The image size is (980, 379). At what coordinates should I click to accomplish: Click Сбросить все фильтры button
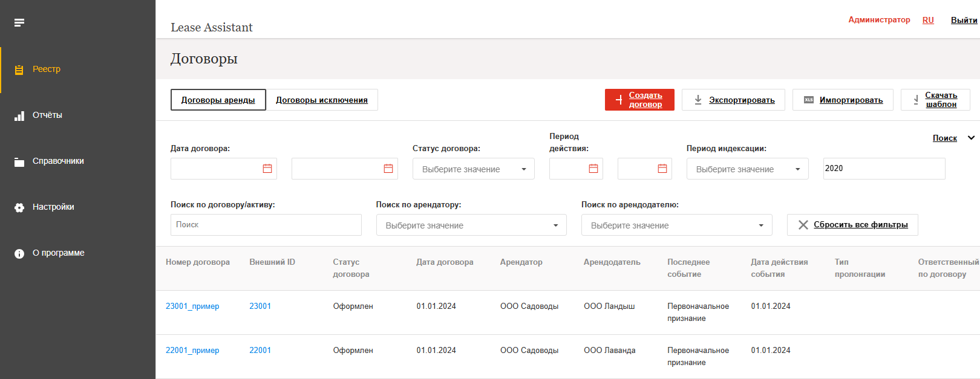pos(852,225)
